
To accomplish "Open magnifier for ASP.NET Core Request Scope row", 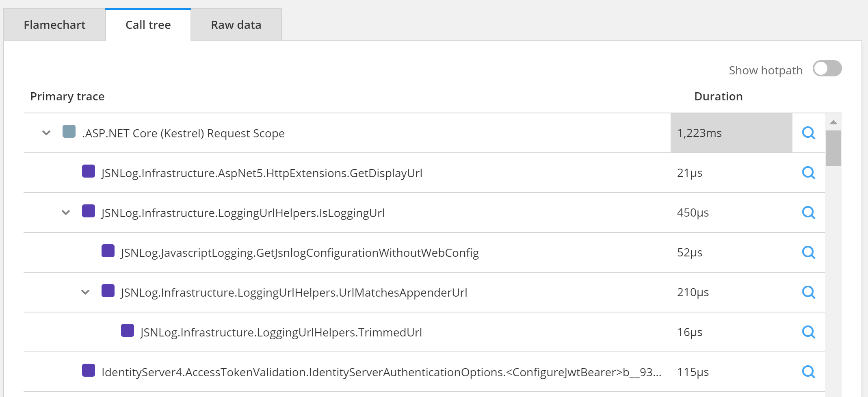I will click(x=808, y=133).
